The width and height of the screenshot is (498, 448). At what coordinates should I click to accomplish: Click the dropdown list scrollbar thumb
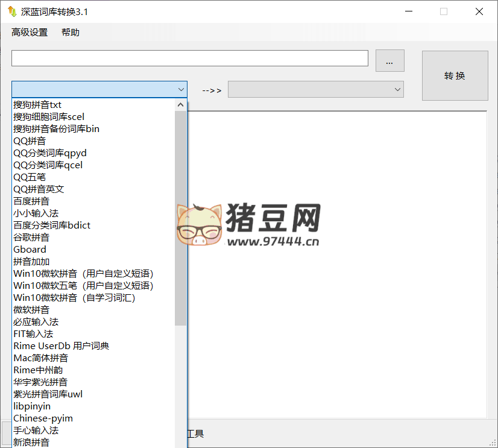pos(180,218)
